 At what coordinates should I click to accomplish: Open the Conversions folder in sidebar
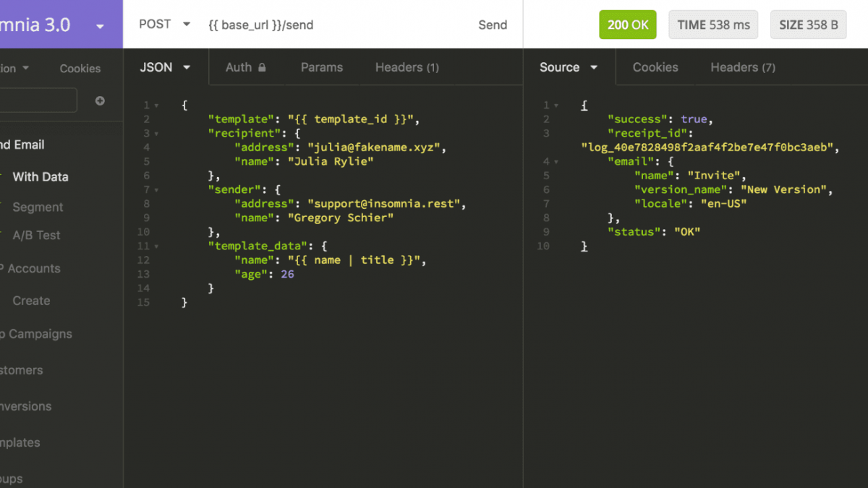pos(26,406)
